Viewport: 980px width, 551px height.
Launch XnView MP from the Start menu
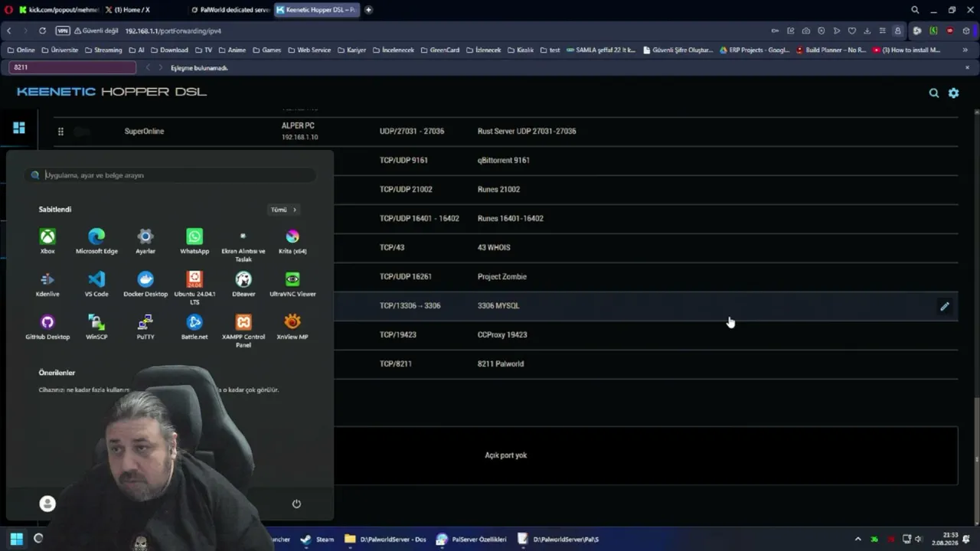tap(292, 326)
